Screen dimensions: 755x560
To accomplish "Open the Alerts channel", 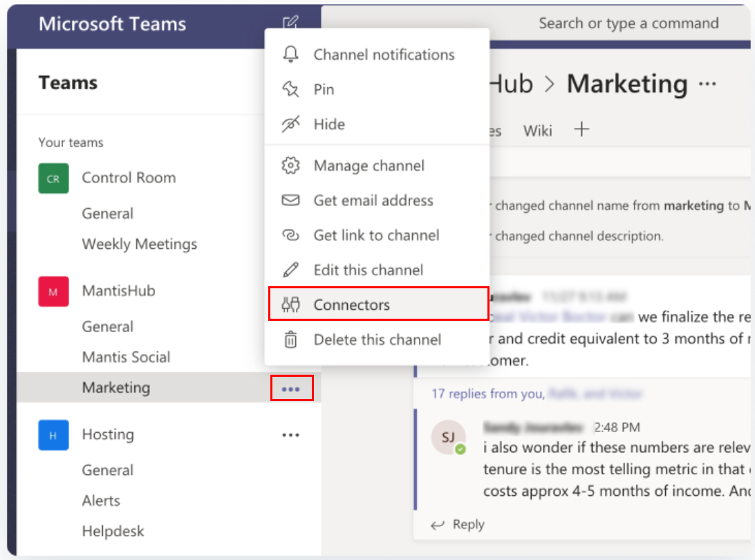I will (101, 501).
